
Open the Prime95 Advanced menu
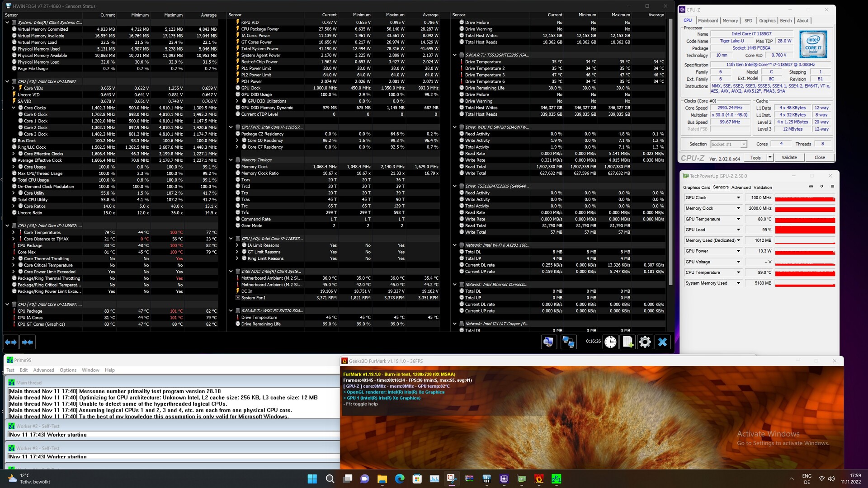pyautogui.click(x=43, y=370)
